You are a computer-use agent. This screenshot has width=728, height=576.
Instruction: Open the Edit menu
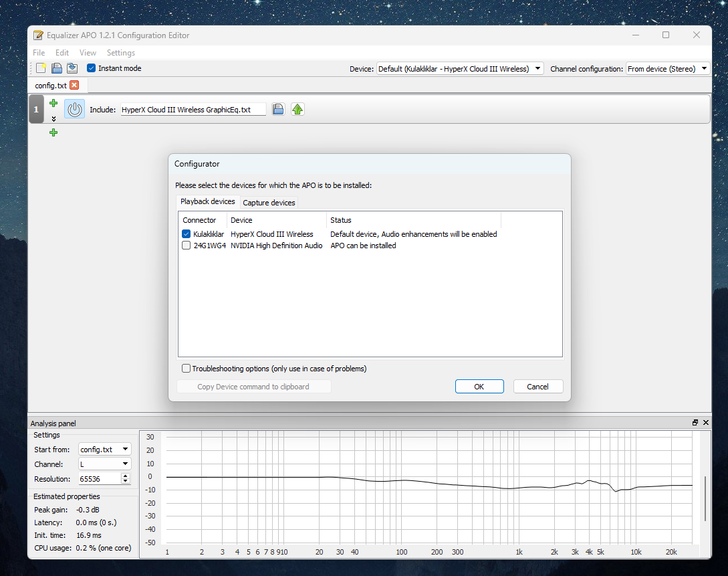(x=62, y=52)
